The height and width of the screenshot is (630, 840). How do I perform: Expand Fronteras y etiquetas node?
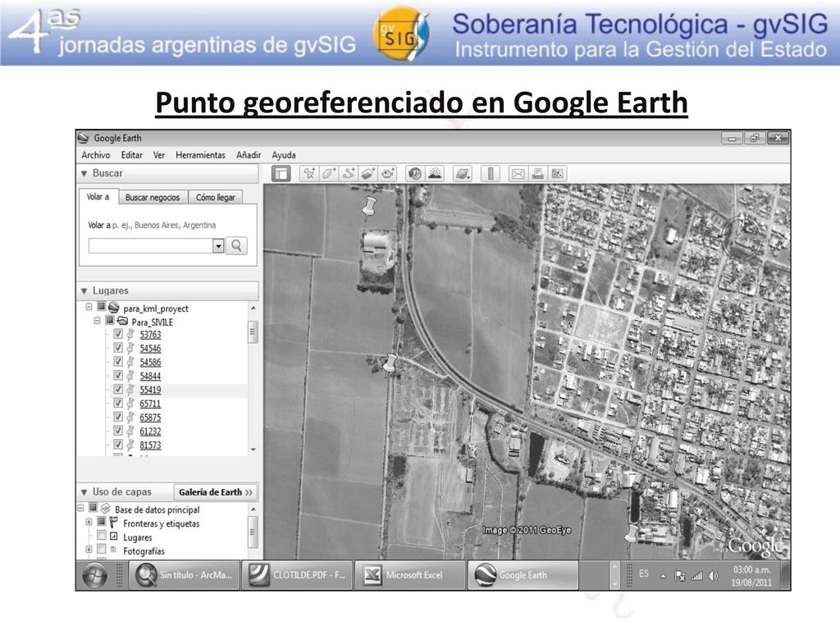pyautogui.click(x=89, y=522)
